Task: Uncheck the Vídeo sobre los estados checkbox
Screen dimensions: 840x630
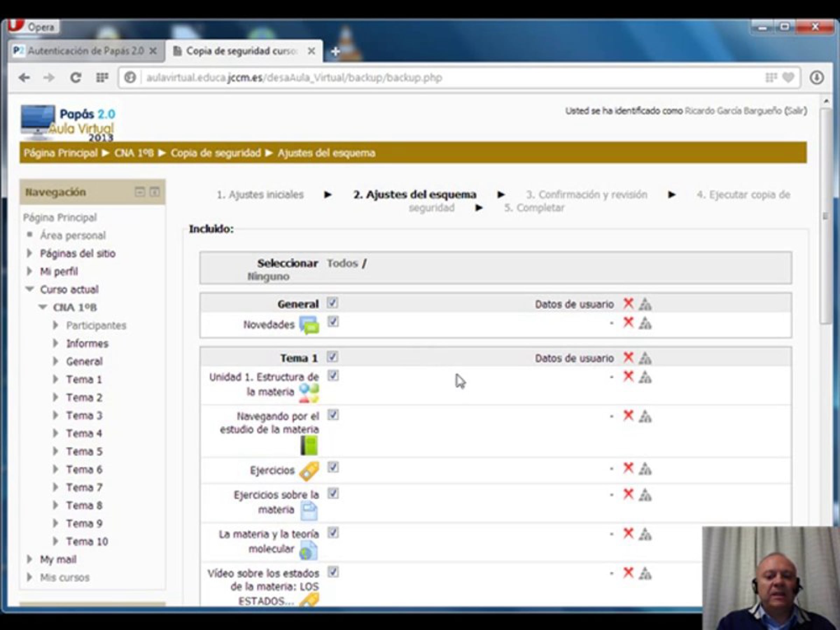Action: point(333,572)
